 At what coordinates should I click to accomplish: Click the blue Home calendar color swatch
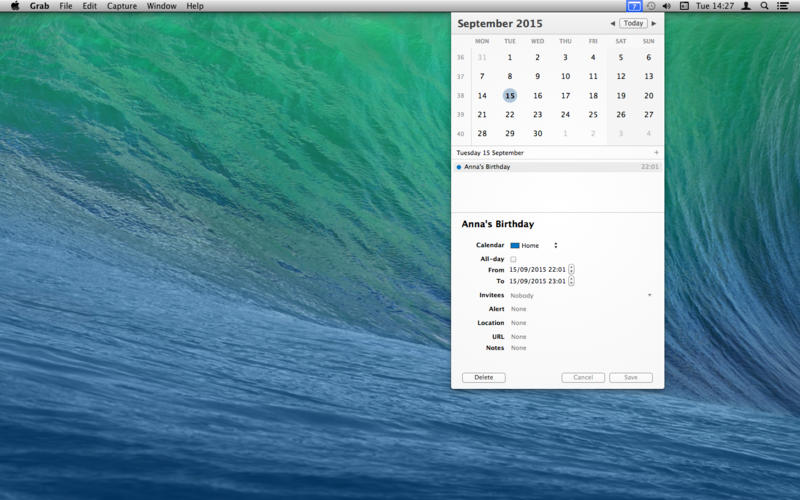point(515,245)
